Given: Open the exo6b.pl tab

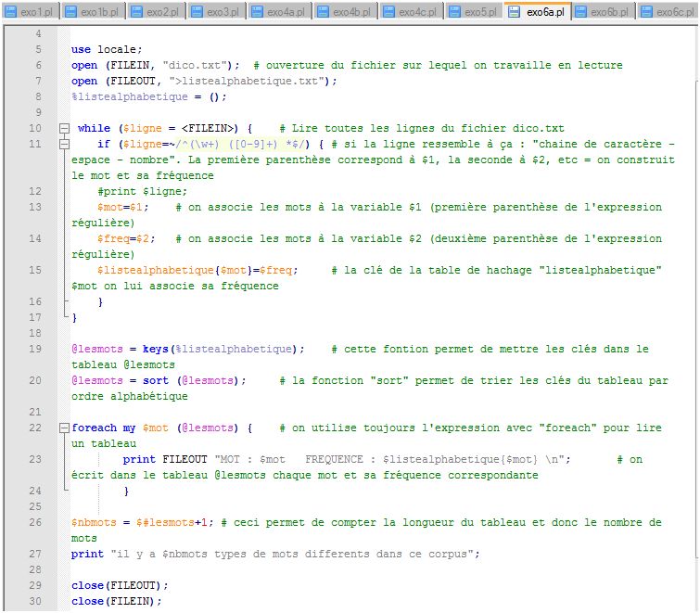Looking at the screenshot, I should tap(604, 12).
